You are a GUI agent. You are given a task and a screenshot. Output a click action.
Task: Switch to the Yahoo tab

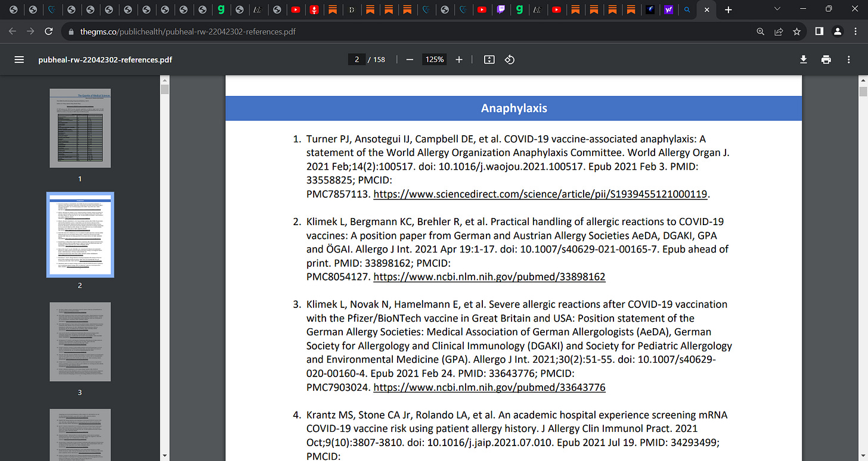coord(669,10)
